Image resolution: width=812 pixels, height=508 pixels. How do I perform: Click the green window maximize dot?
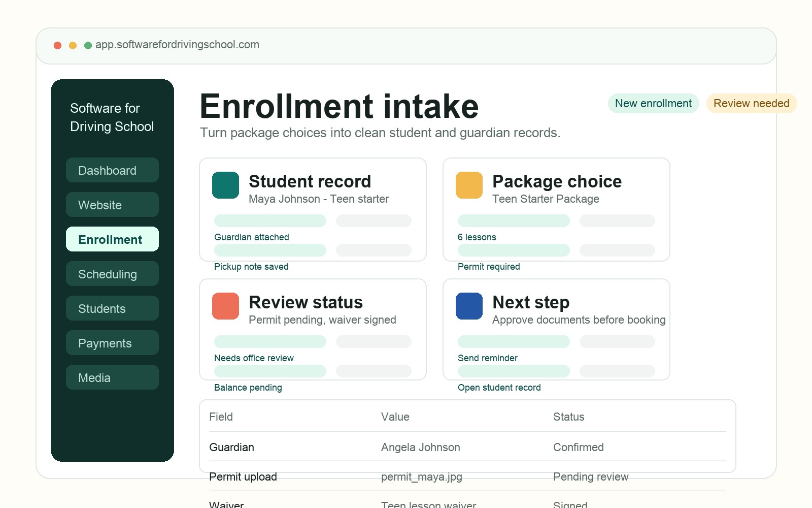tap(88, 45)
